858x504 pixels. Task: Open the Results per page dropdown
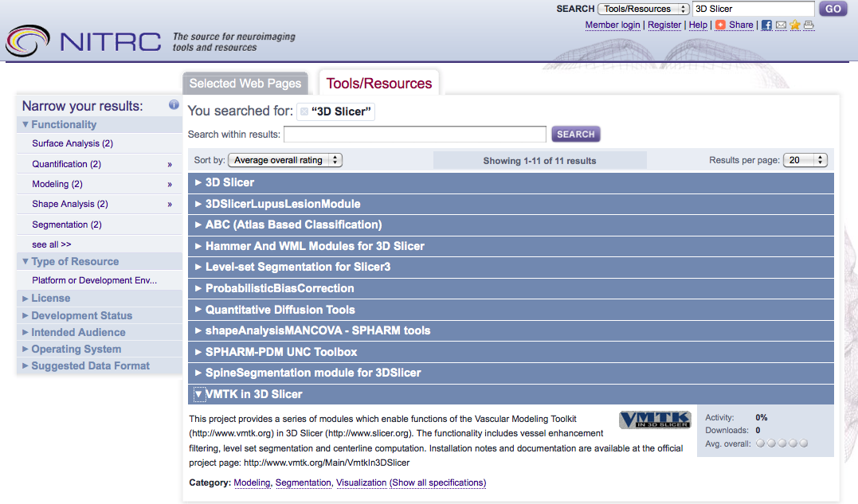(805, 160)
